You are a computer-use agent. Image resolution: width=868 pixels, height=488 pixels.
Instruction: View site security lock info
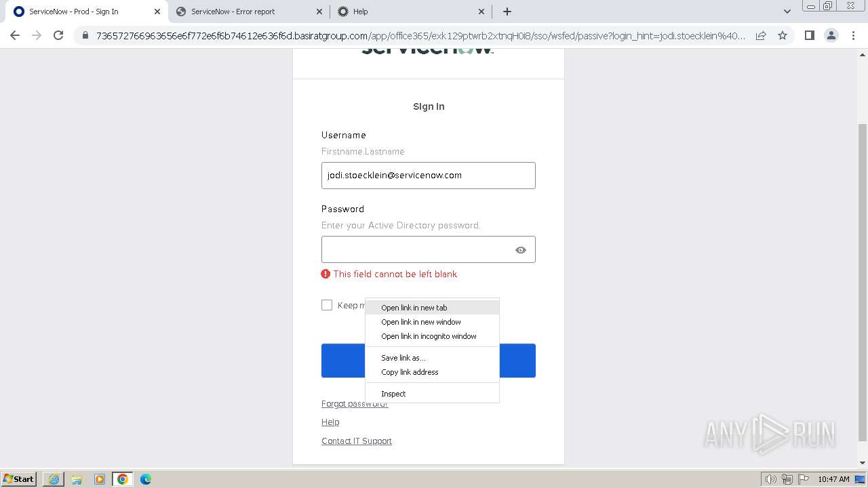[x=85, y=35]
